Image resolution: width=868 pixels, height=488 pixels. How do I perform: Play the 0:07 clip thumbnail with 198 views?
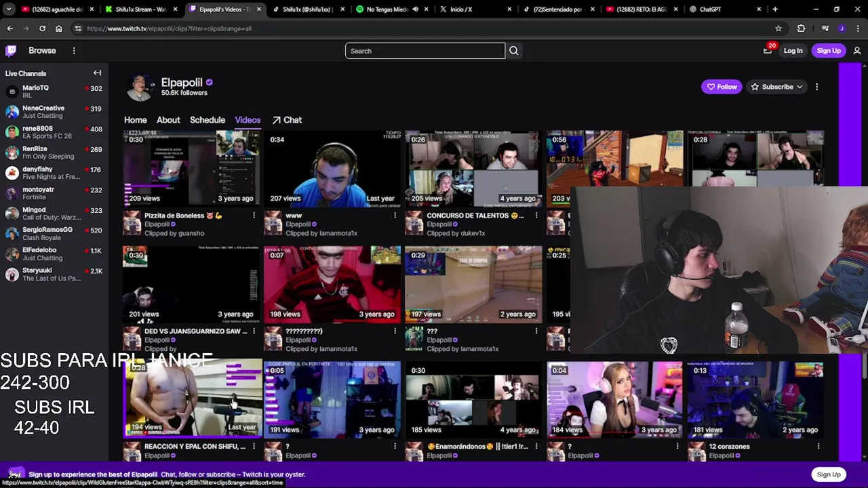[x=332, y=284]
